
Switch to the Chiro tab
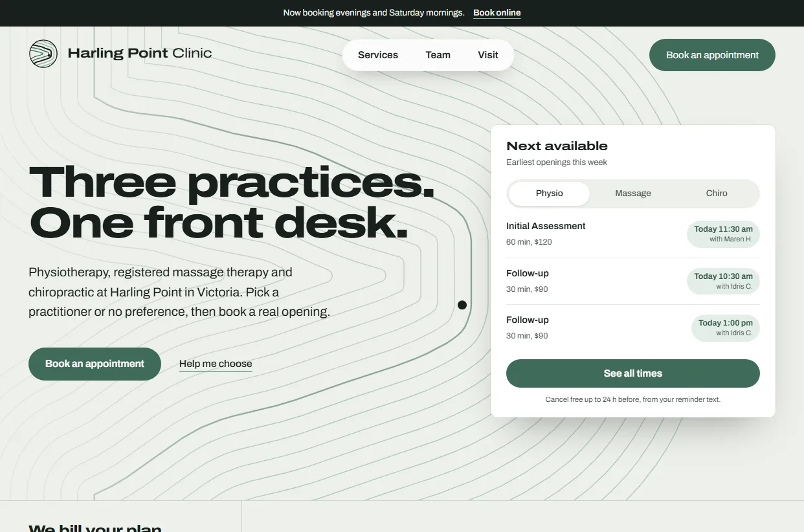pos(717,194)
